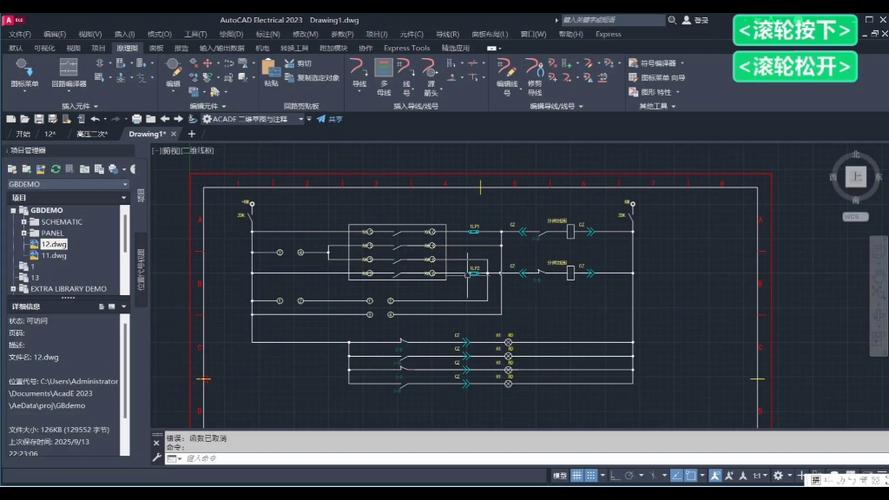Click the Plot printer icon in quick access

click(x=137, y=119)
